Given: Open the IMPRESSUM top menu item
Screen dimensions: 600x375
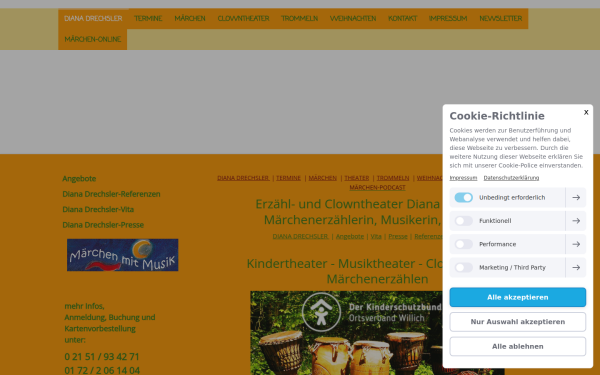Looking at the screenshot, I should tap(448, 19).
